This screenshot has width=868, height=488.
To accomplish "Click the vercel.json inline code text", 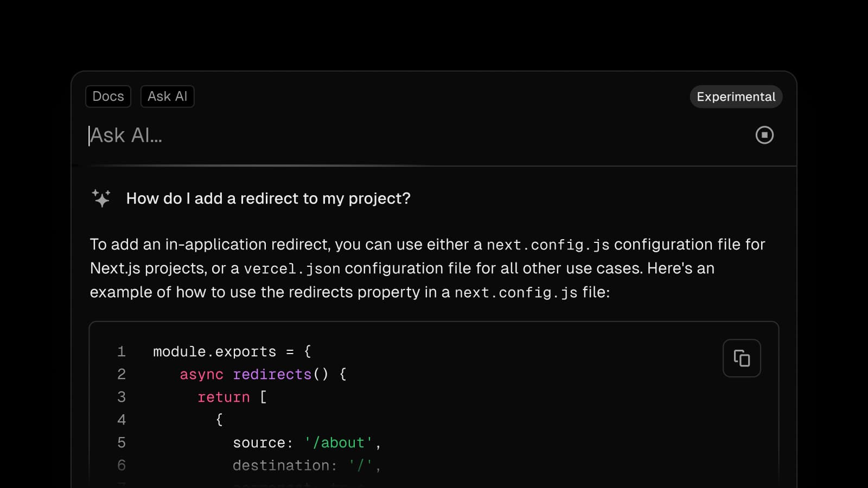I will (x=292, y=269).
